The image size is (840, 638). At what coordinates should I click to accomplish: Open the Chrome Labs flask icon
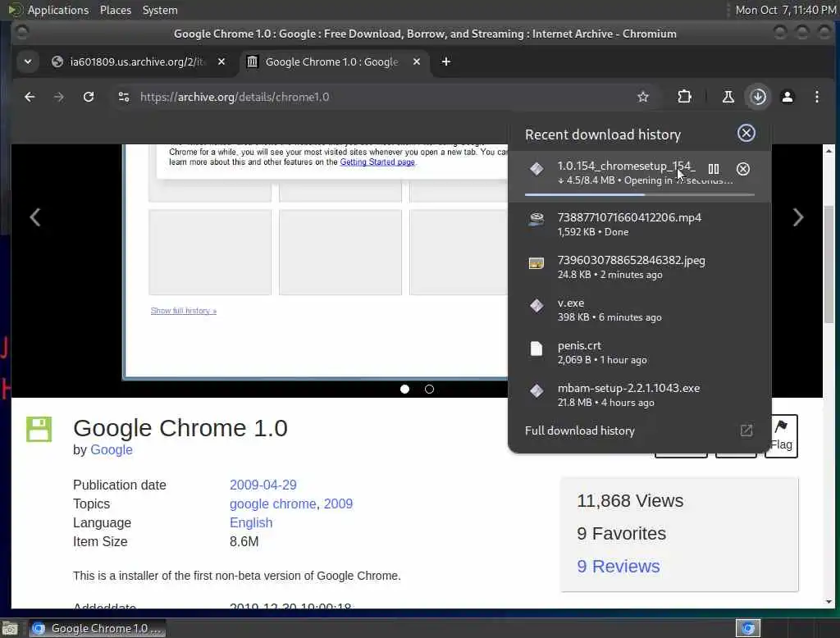pos(728,97)
